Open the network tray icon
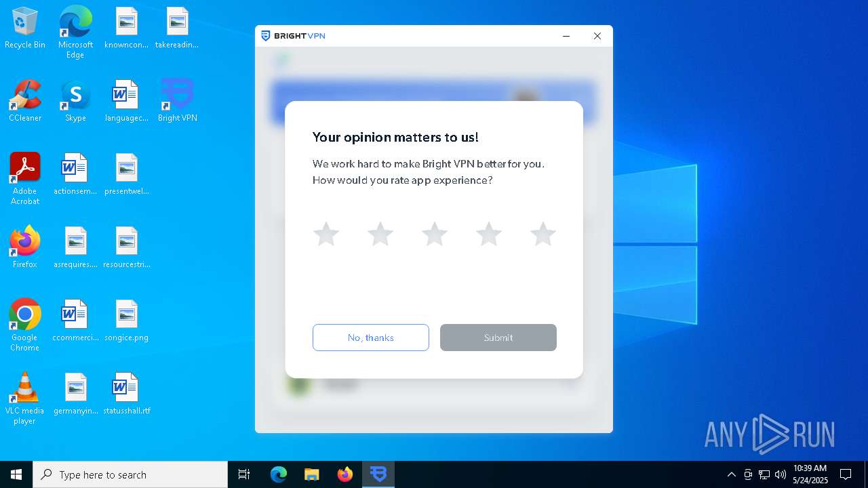This screenshot has width=868, height=488. point(764,474)
